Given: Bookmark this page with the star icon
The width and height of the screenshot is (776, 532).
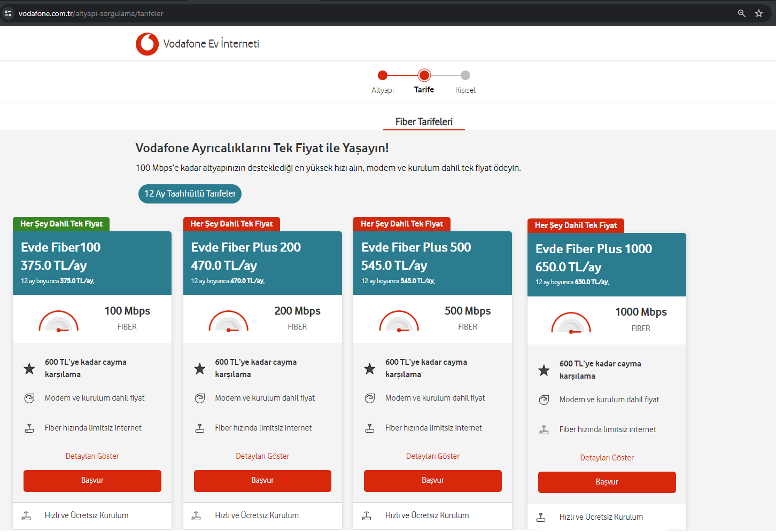Looking at the screenshot, I should click(759, 13).
